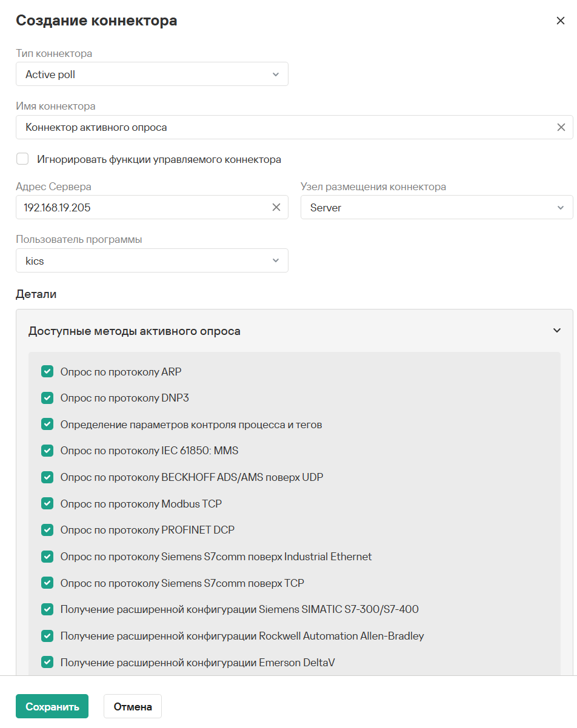Uncheck DNP3 protocol polling

[47, 398]
